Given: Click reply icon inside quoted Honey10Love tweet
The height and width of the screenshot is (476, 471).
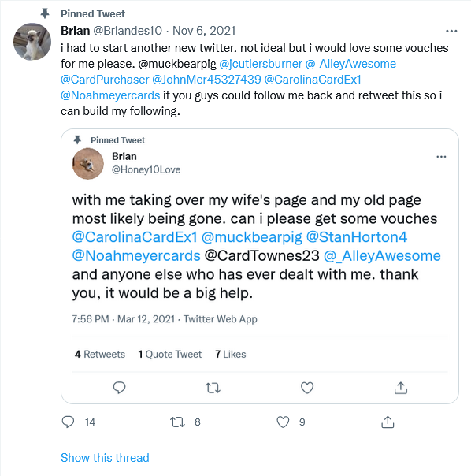Looking at the screenshot, I should tap(119, 388).
